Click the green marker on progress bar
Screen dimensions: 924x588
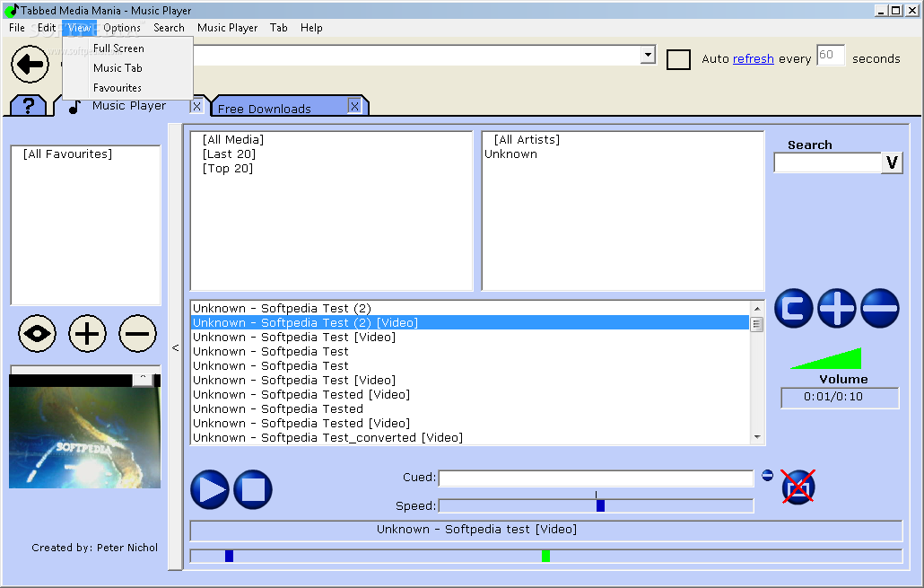(545, 556)
